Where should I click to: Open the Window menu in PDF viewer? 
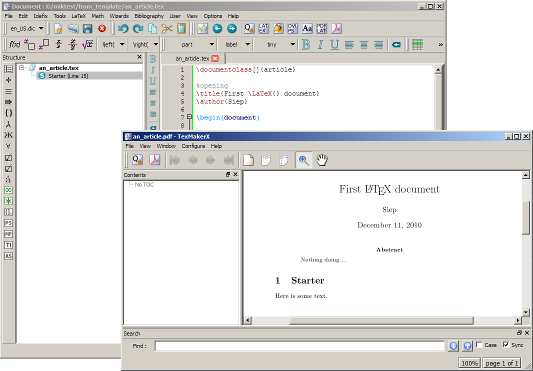(x=166, y=146)
